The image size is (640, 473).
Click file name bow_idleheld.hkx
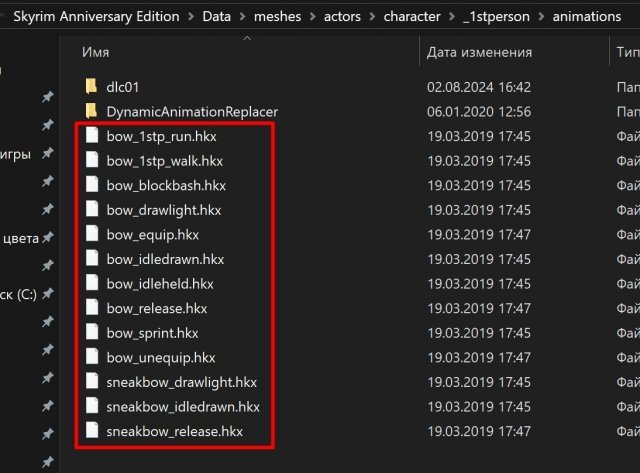click(160, 284)
